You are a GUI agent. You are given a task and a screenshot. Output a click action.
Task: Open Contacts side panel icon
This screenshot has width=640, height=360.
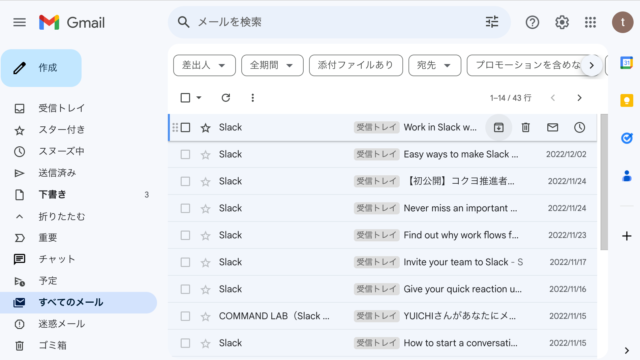coord(627,176)
